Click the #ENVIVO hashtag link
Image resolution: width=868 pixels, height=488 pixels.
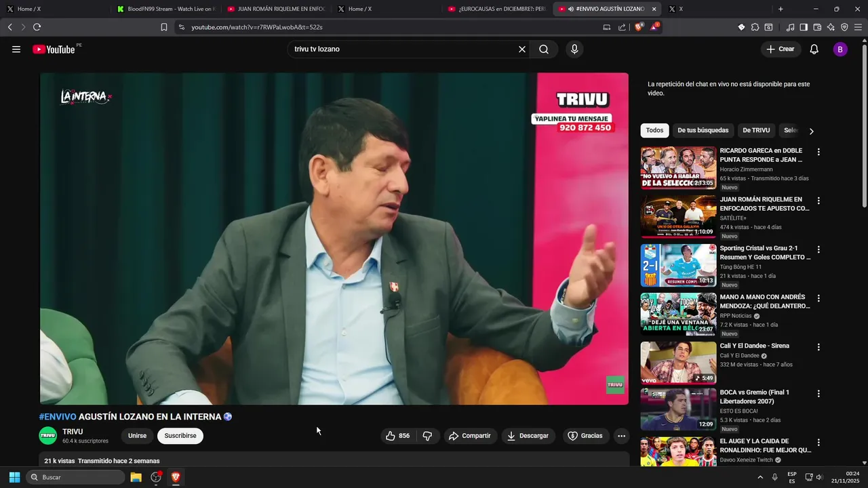coord(58,417)
